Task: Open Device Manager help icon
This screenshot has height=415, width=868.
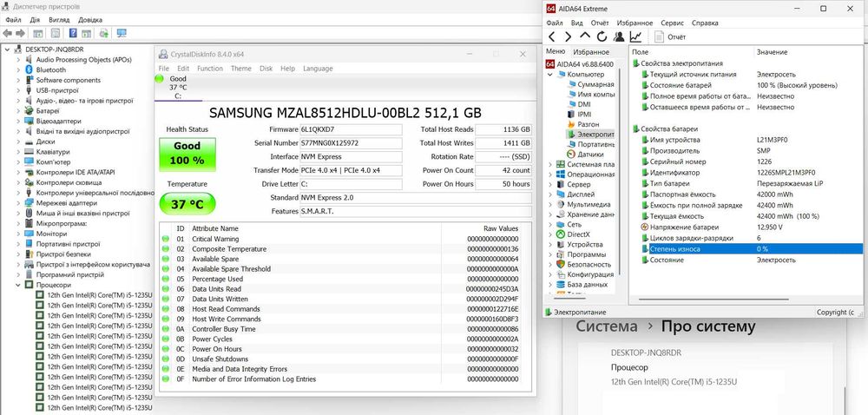Action: [73, 33]
